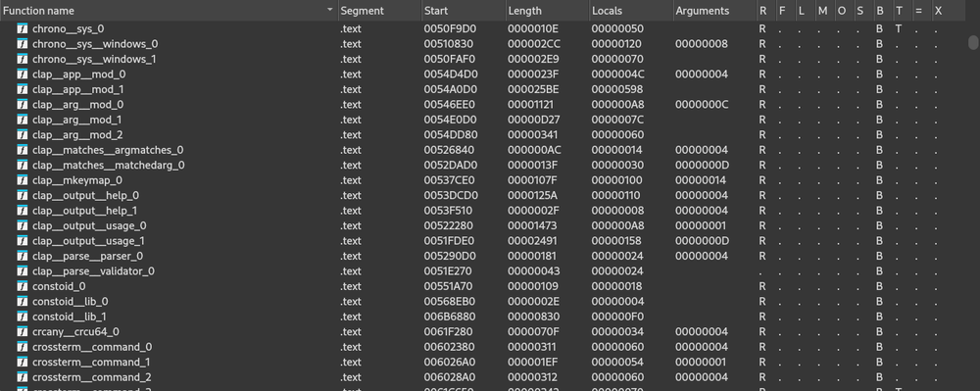The width and height of the screenshot is (980, 391).
Task: Click the sort arrow in Function name header
Action: click(x=330, y=11)
